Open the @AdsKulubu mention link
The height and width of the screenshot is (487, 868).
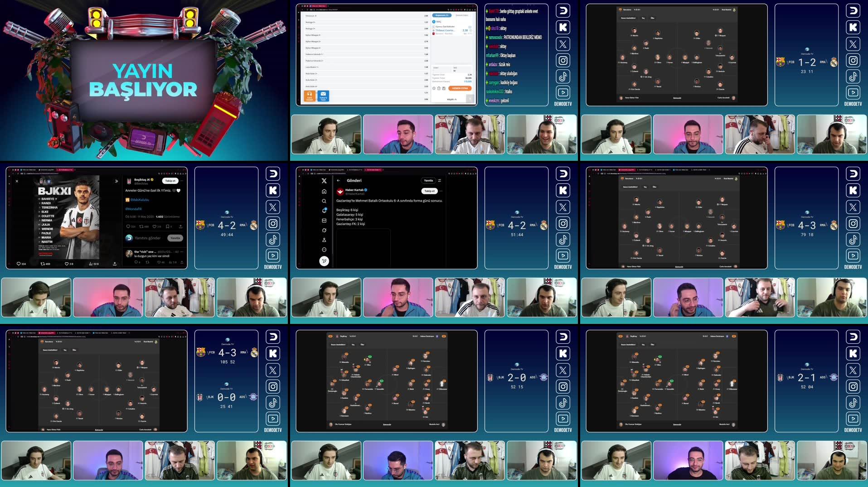(140, 200)
